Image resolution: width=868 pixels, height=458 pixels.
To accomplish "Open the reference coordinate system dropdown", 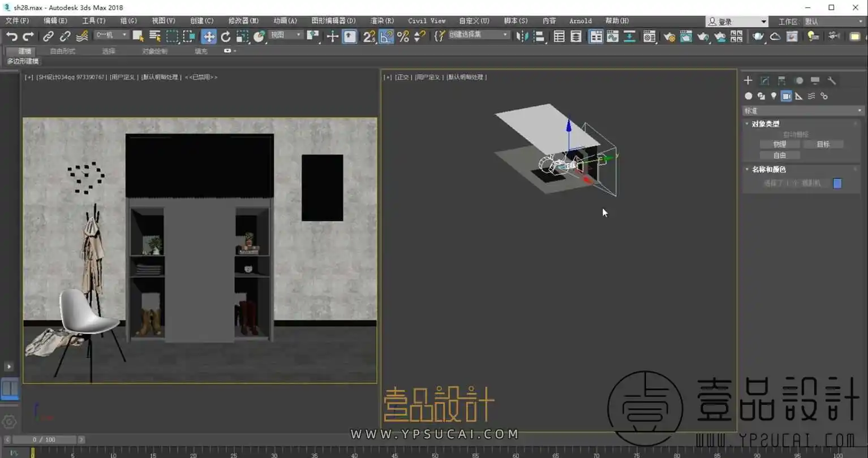I will 286,35.
